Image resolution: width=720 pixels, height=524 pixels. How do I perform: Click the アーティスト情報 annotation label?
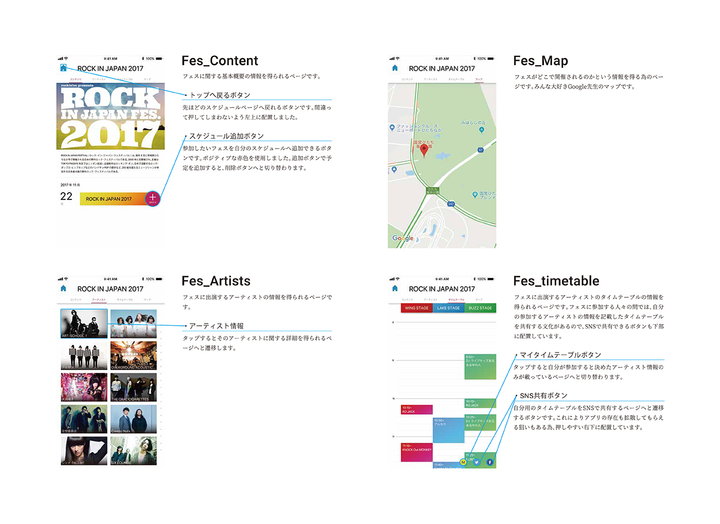point(216,326)
